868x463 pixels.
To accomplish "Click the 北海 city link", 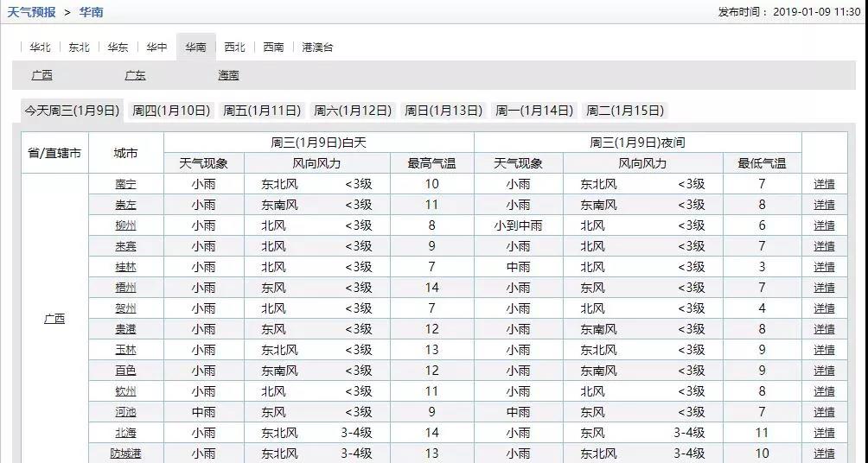I will pyautogui.click(x=125, y=433).
